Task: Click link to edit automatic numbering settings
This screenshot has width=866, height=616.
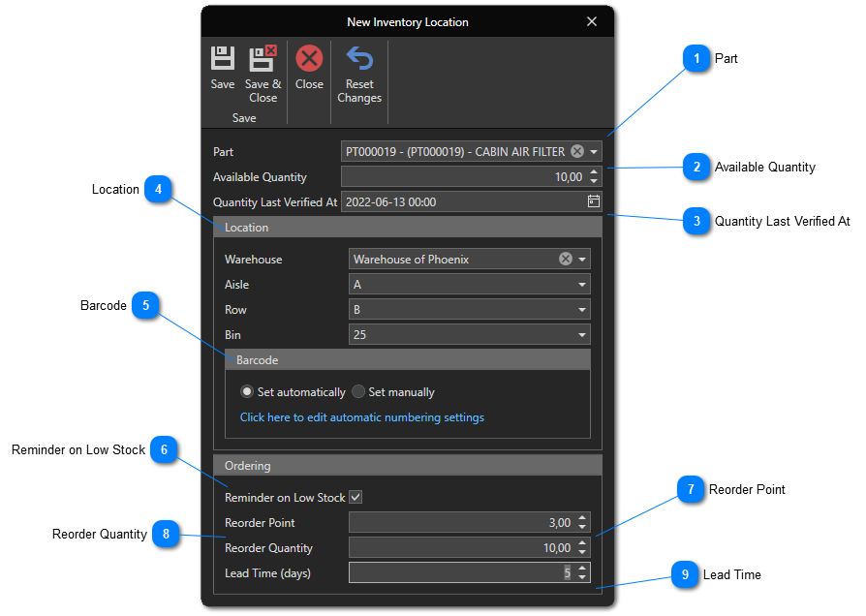Action: click(x=361, y=417)
